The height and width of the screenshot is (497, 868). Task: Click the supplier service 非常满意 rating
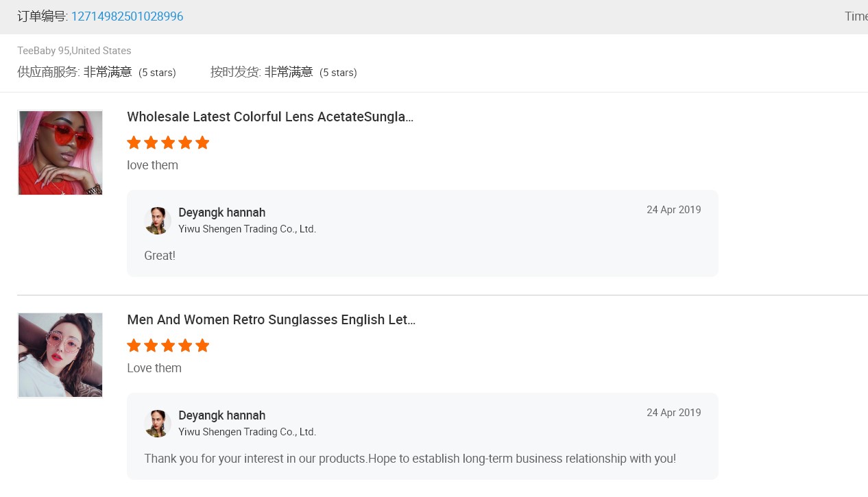(x=108, y=72)
